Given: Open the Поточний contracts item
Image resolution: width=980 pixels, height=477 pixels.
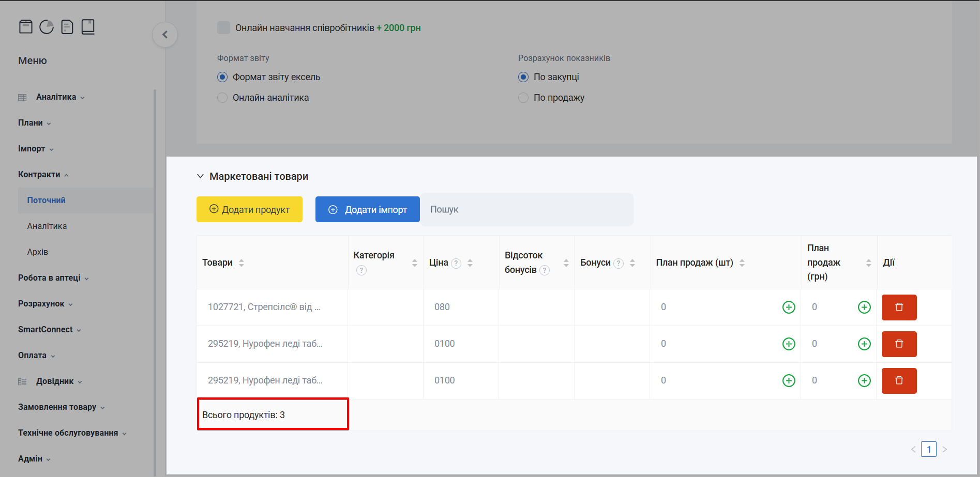Looking at the screenshot, I should pyautogui.click(x=47, y=201).
